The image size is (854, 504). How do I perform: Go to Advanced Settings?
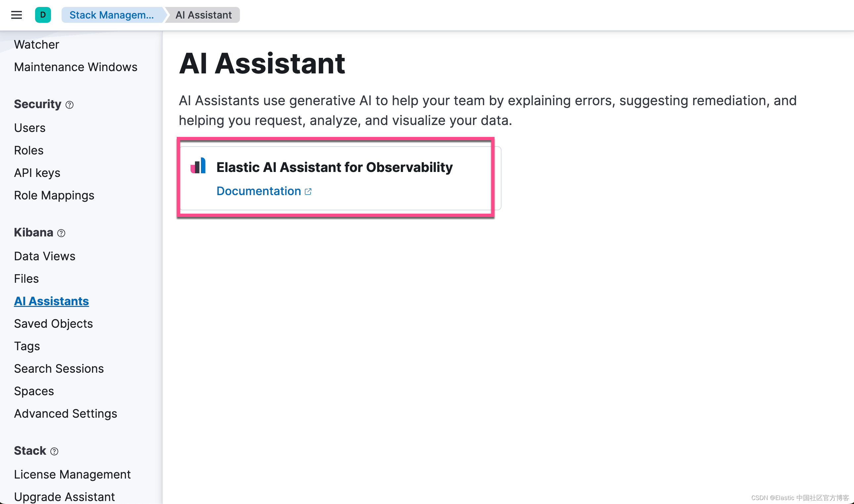[66, 414]
